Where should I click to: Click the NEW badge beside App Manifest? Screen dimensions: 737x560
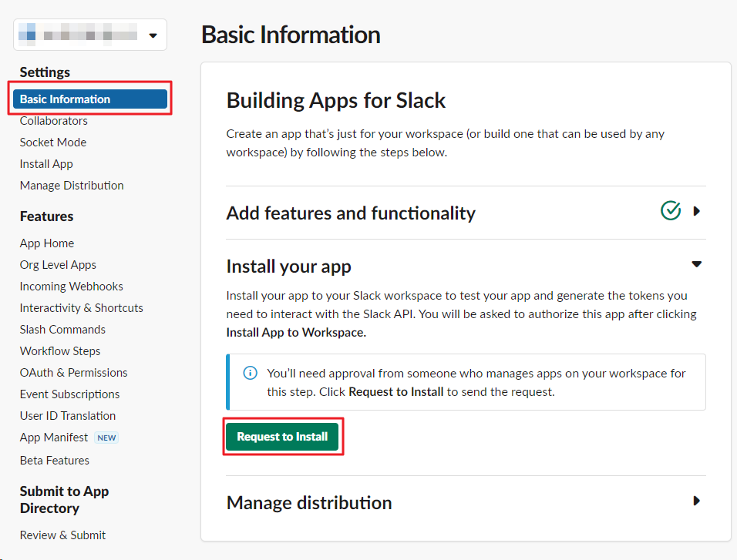[x=106, y=438]
